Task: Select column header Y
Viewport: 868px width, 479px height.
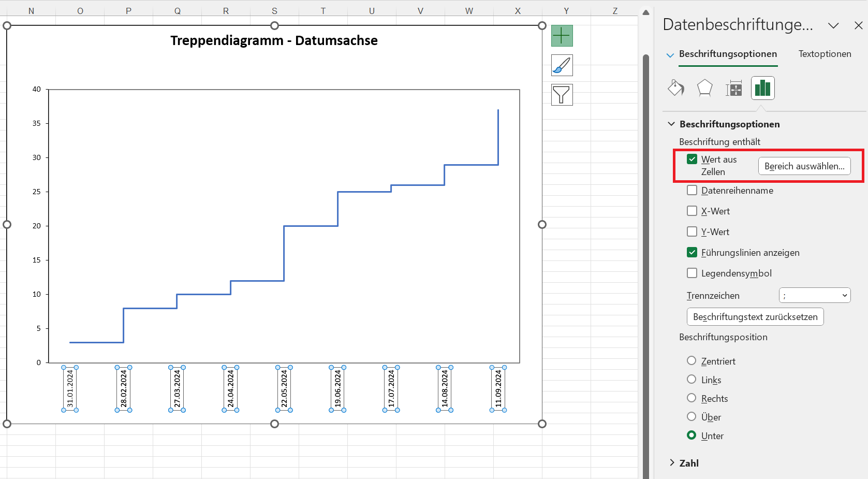Action: tap(566, 11)
